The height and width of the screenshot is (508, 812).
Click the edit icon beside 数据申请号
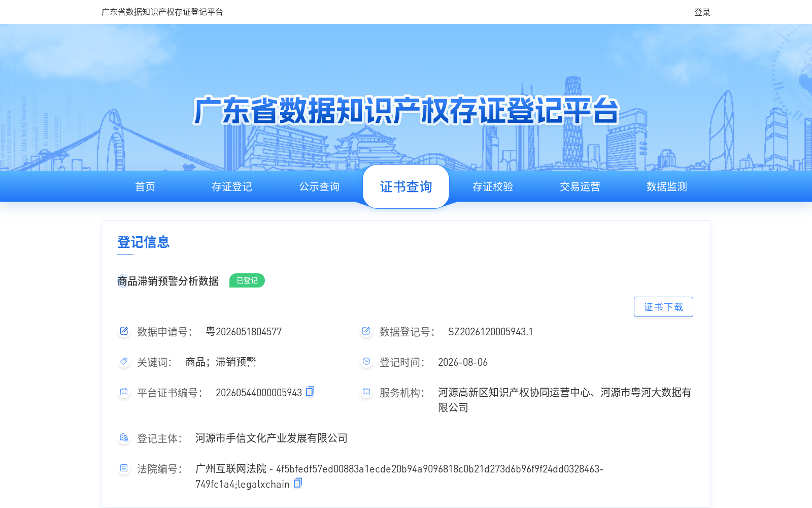(124, 331)
